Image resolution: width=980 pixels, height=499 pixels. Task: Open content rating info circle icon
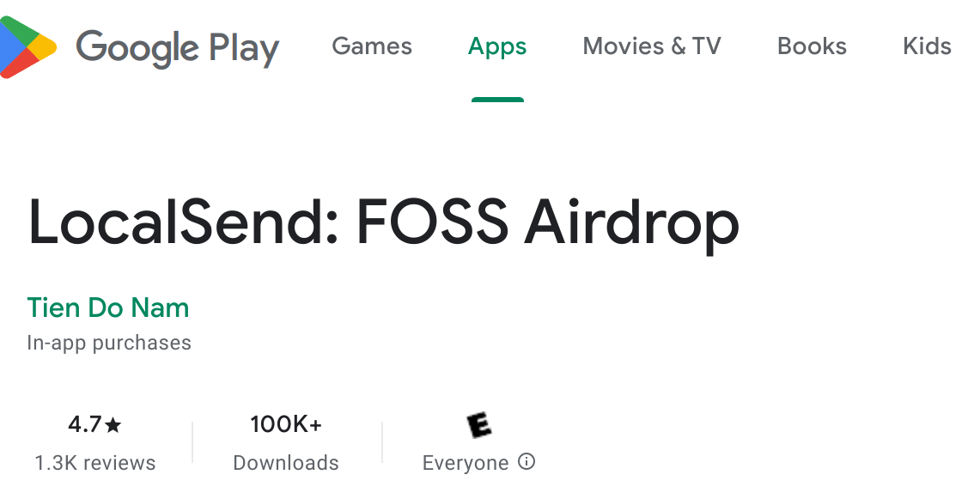(527, 462)
